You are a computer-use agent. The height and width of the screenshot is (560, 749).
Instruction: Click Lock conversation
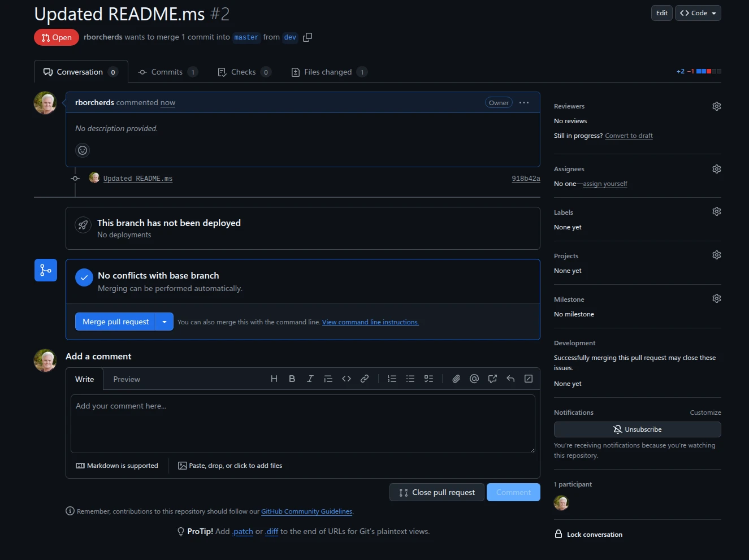pos(588,534)
